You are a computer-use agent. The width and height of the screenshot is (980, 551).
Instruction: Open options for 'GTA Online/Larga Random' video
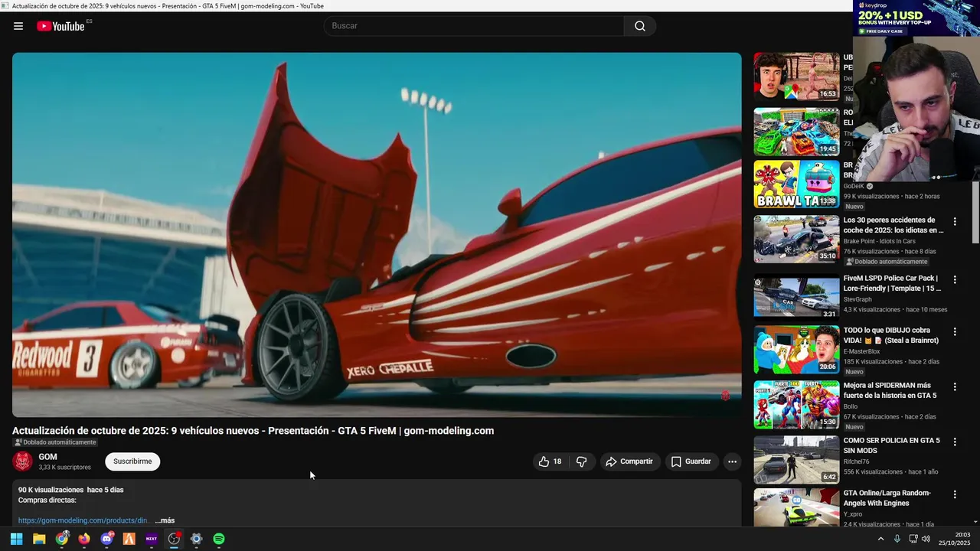pyautogui.click(x=955, y=495)
